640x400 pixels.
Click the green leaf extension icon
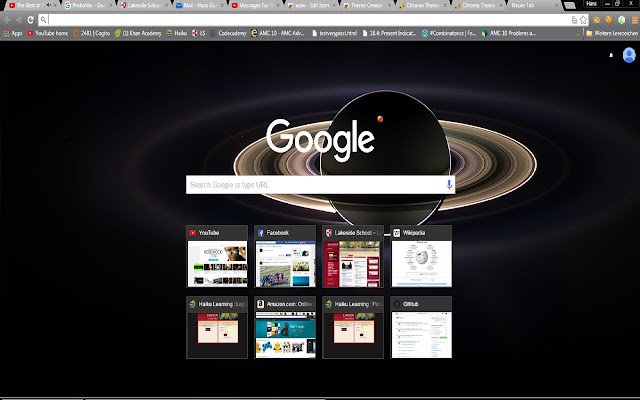point(622,20)
